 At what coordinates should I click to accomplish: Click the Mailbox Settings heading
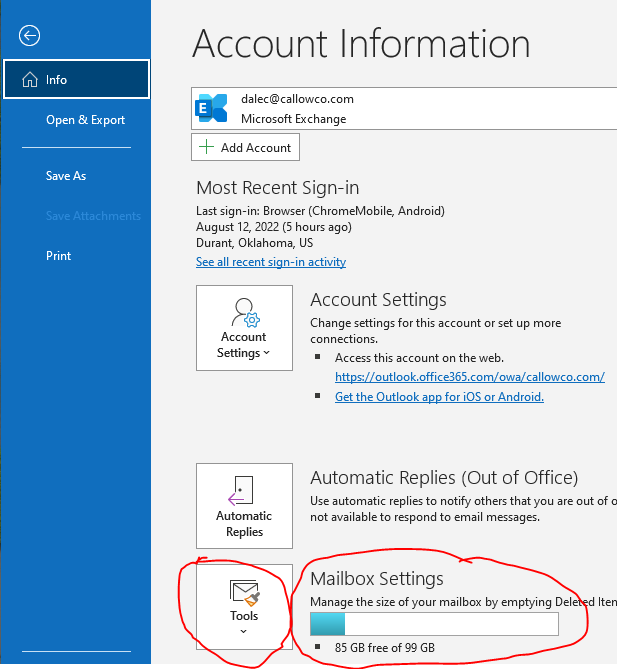coord(377,579)
